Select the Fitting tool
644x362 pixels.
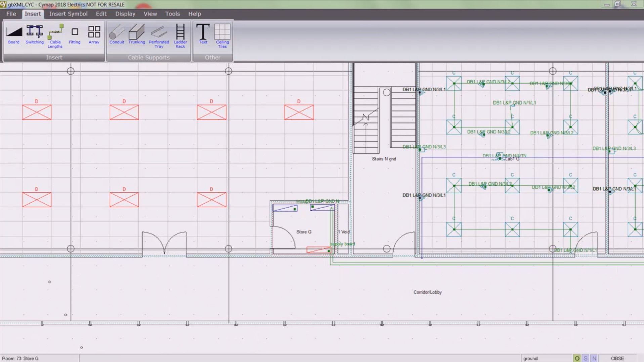(x=75, y=35)
